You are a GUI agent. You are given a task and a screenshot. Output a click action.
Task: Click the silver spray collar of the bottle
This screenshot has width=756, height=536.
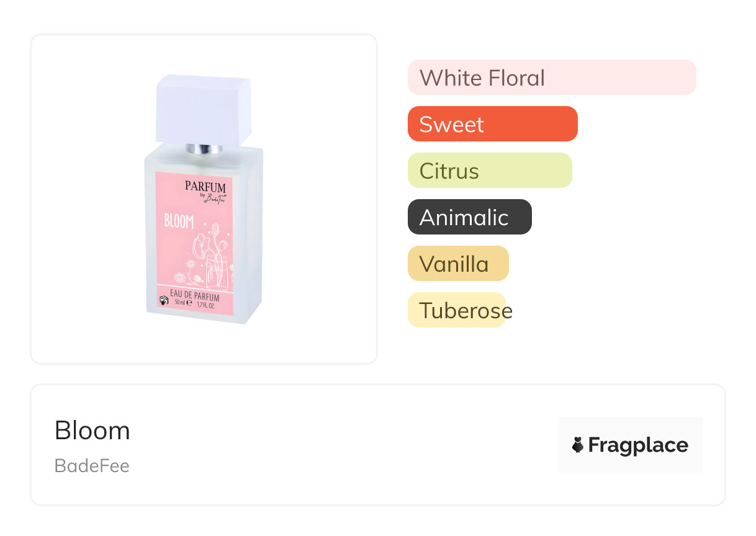coord(204,149)
